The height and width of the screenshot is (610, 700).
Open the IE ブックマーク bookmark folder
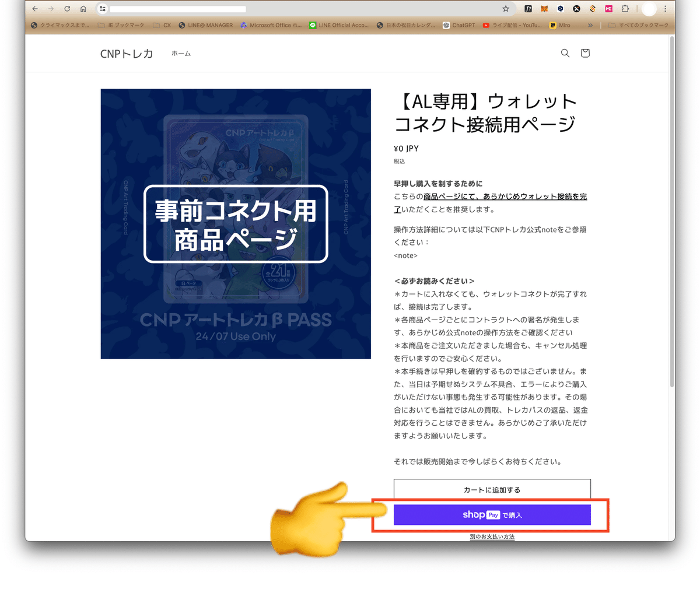[121, 25]
